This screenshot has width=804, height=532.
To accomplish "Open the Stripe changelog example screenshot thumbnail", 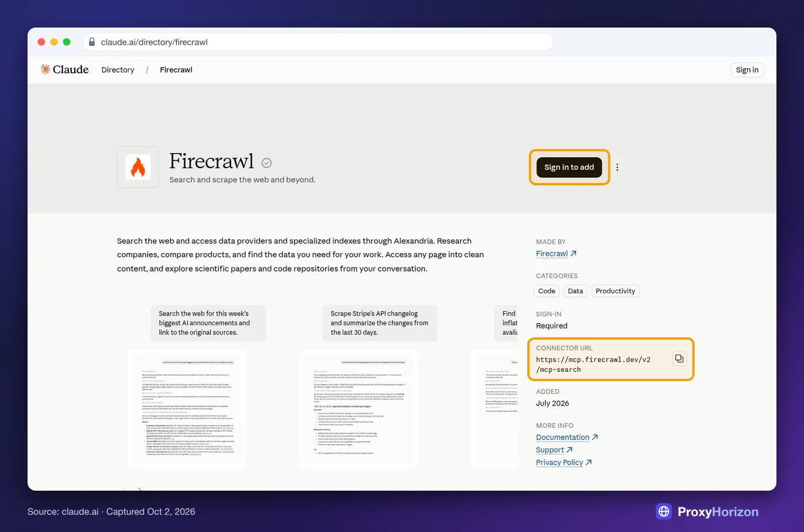I will [x=358, y=409].
